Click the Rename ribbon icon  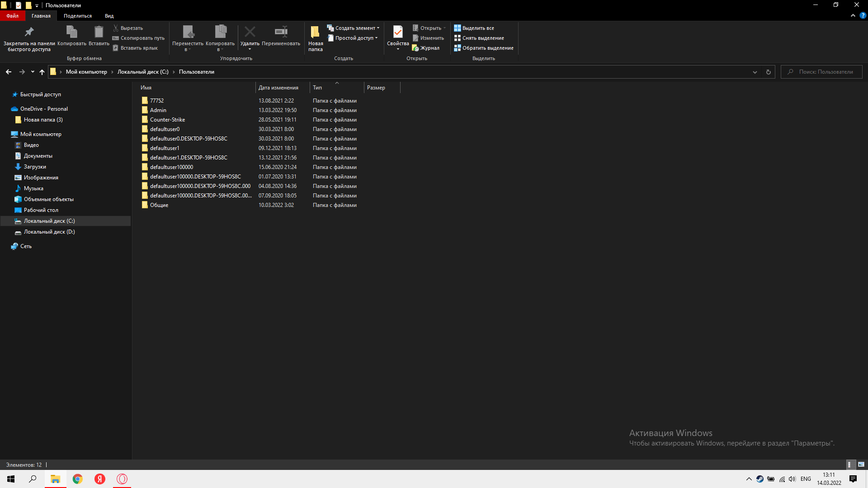(281, 32)
